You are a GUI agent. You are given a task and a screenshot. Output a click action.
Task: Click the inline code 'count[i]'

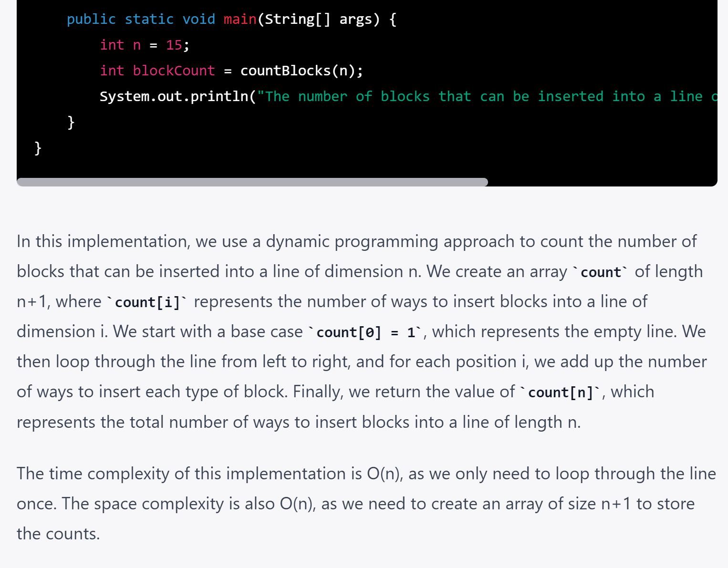click(x=147, y=302)
